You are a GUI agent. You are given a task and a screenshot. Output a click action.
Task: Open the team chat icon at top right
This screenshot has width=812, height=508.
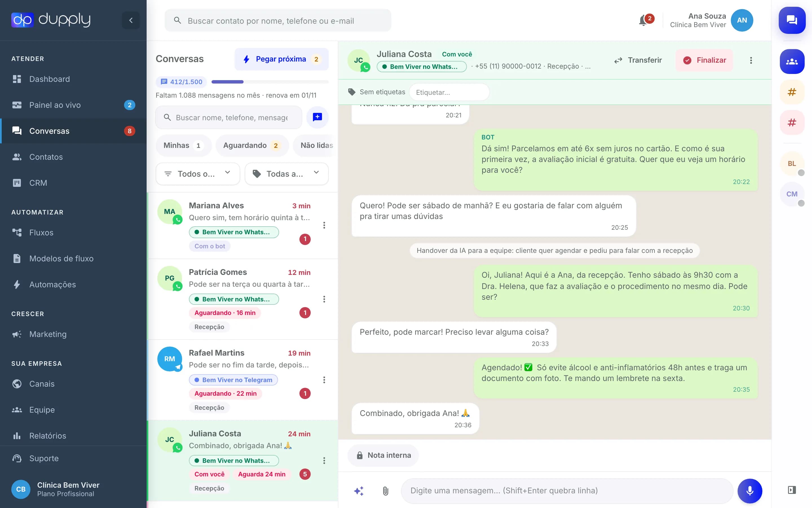792,20
